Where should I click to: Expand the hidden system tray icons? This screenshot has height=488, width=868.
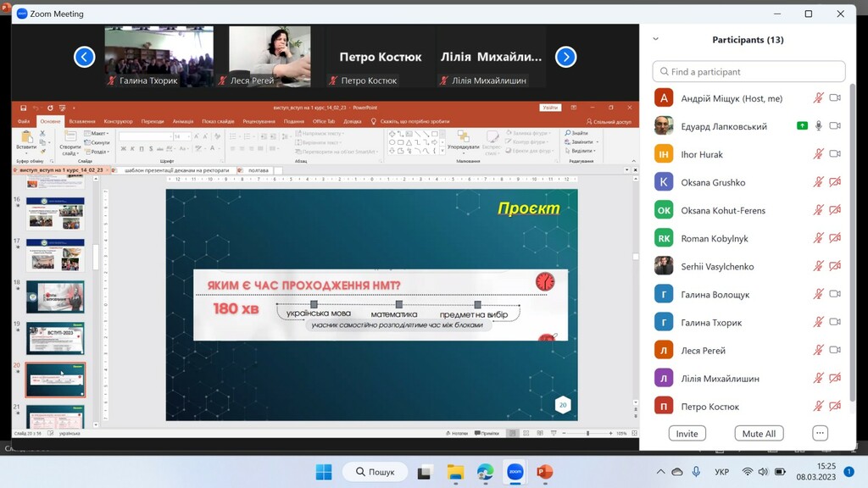tap(660, 472)
